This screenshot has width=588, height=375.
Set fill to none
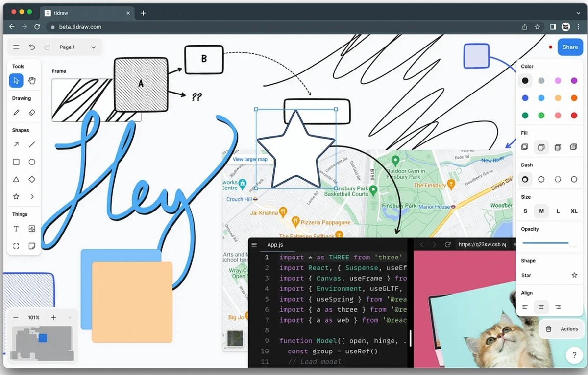[x=525, y=147]
